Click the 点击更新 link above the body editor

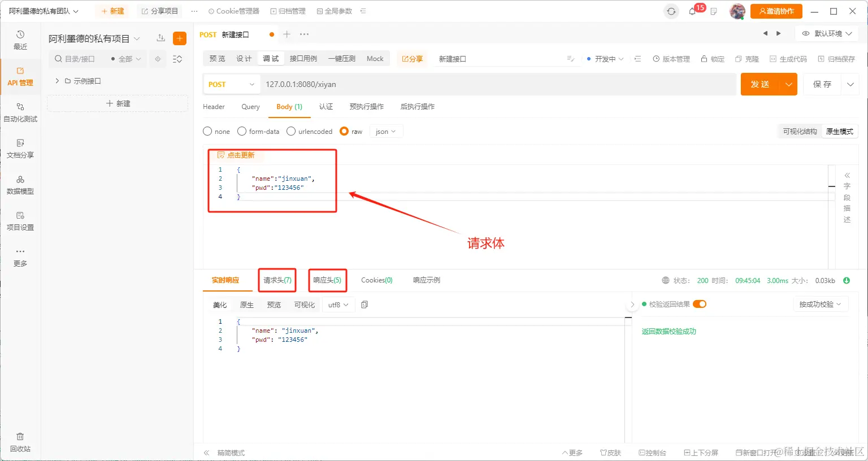pos(236,155)
